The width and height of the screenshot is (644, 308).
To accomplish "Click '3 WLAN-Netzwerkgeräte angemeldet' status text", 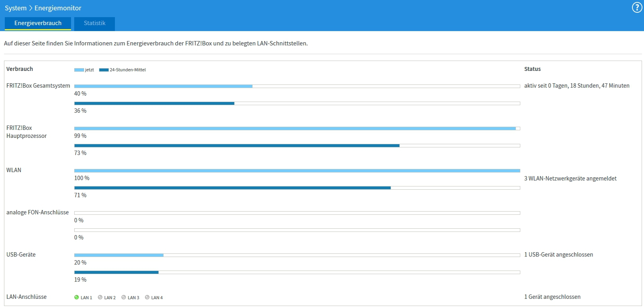I will pos(570,179).
